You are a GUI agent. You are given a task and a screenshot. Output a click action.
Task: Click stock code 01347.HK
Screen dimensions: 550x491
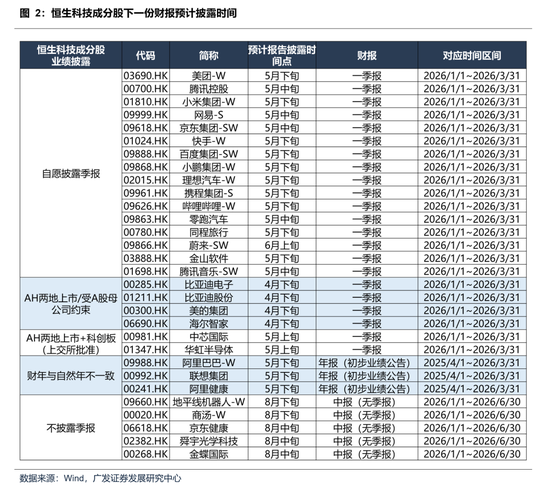coord(146,350)
